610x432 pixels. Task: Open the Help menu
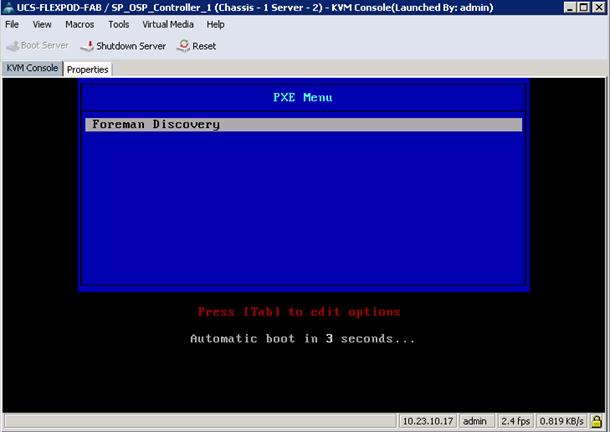(x=215, y=25)
